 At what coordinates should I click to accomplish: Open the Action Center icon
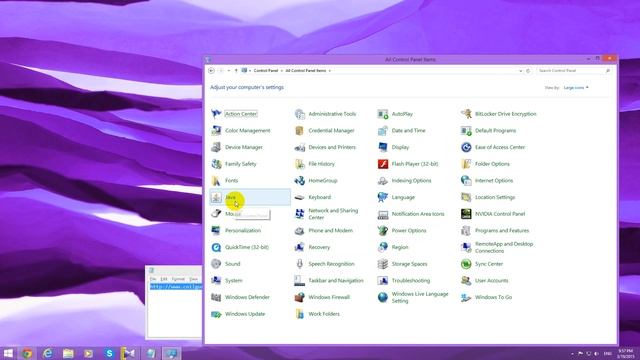click(216, 114)
